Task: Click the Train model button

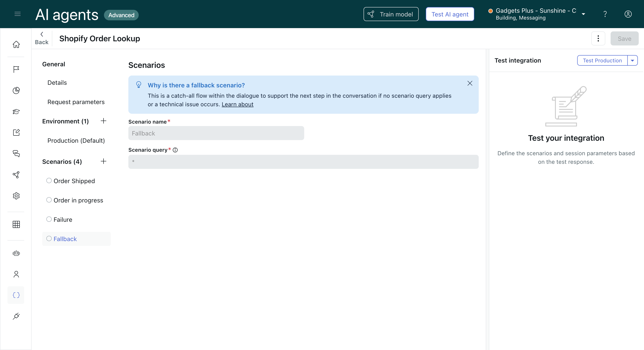Action: click(x=391, y=14)
